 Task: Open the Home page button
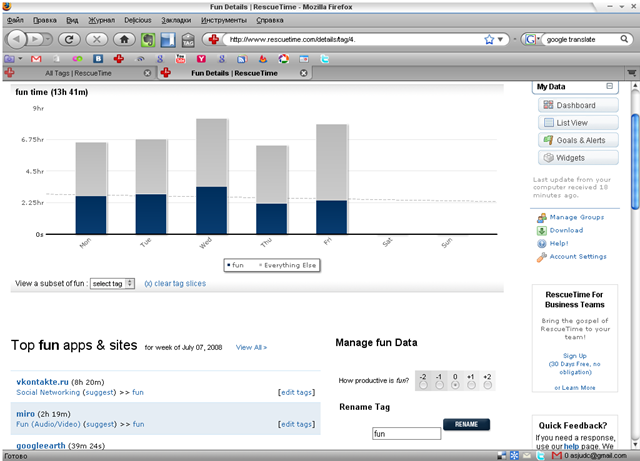pyautogui.click(x=124, y=39)
